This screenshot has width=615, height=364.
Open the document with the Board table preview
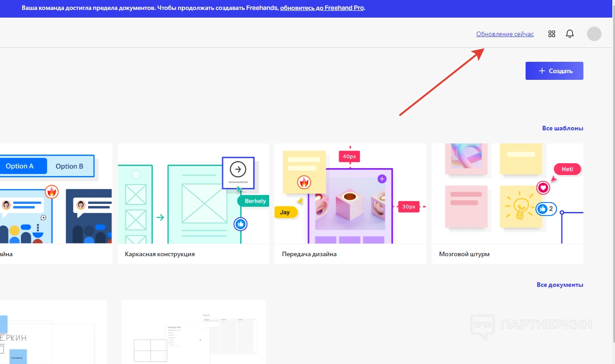[194, 332]
